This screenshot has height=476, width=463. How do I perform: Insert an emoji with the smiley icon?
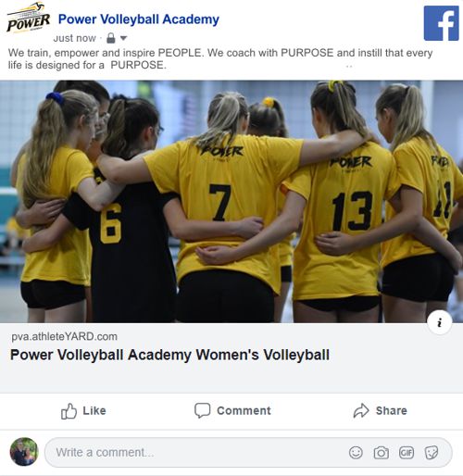pyautogui.click(x=356, y=453)
